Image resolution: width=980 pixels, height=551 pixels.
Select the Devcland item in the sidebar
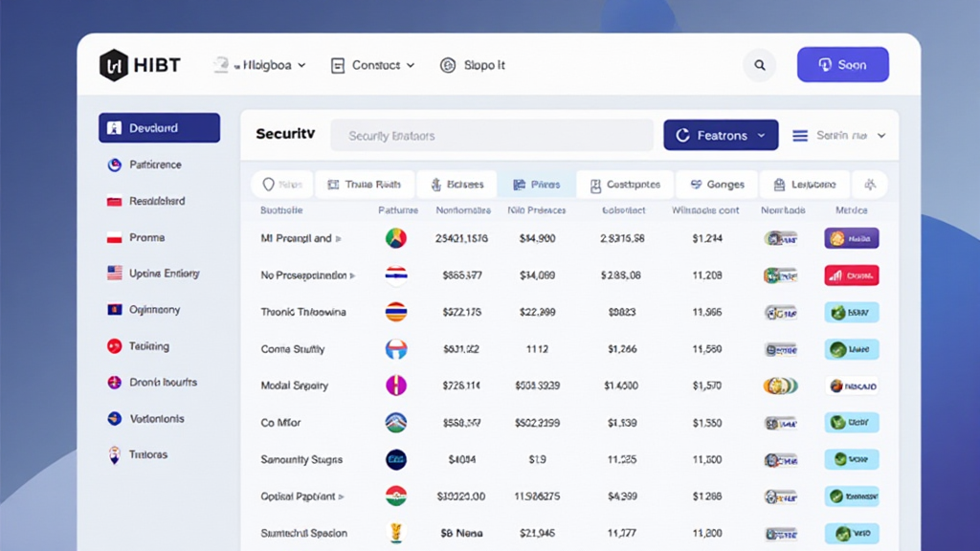(x=159, y=128)
